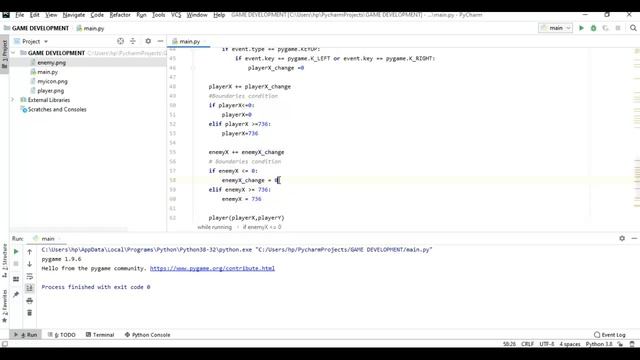Click GAME DEVELOPMENT breadcrumb in navigation bar
640x360 pixels.
(40, 28)
